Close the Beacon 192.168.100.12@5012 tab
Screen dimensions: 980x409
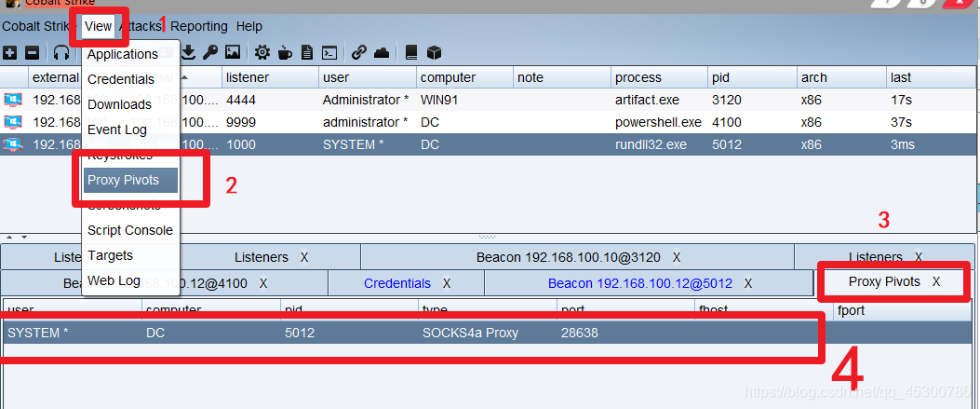[x=748, y=283]
